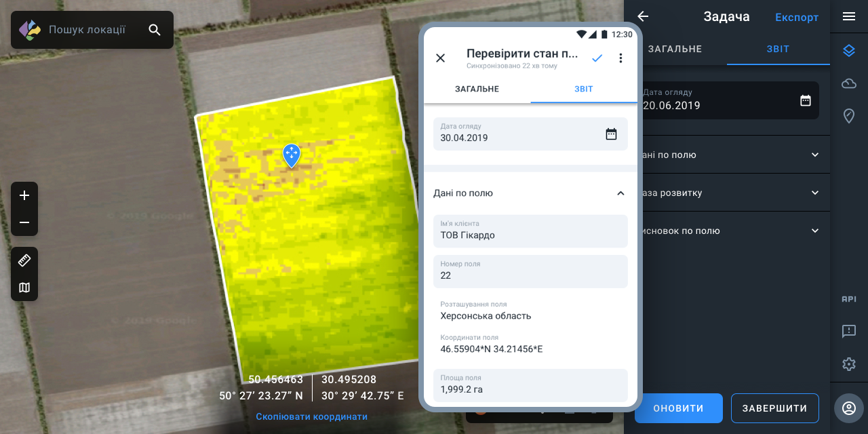Close the mobile task view
The image size is (868, 434).
tap(440, 58)
